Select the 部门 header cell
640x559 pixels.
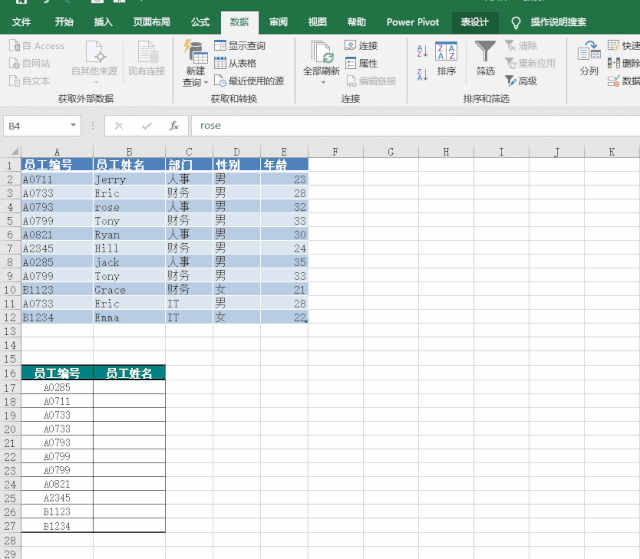tap(189, 165)
